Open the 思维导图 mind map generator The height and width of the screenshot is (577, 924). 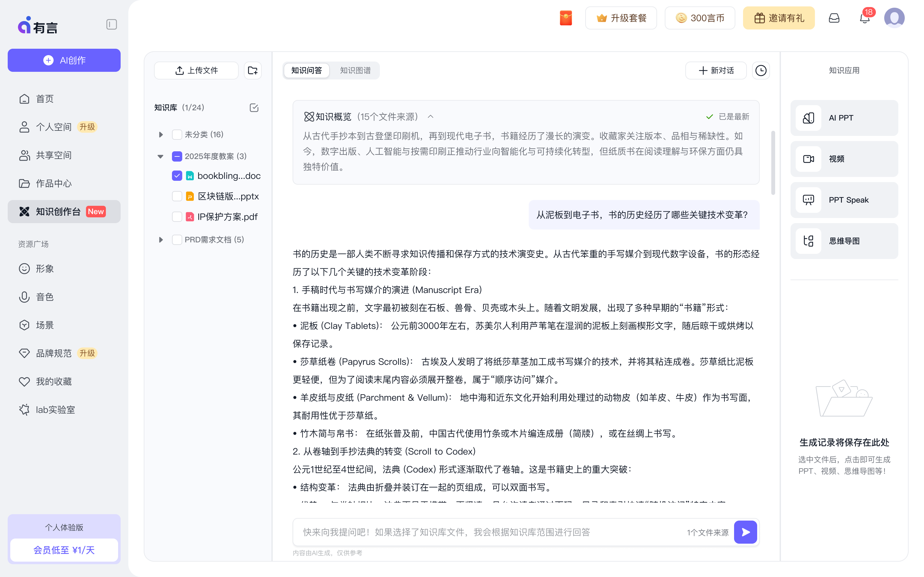tap(843, 241)
